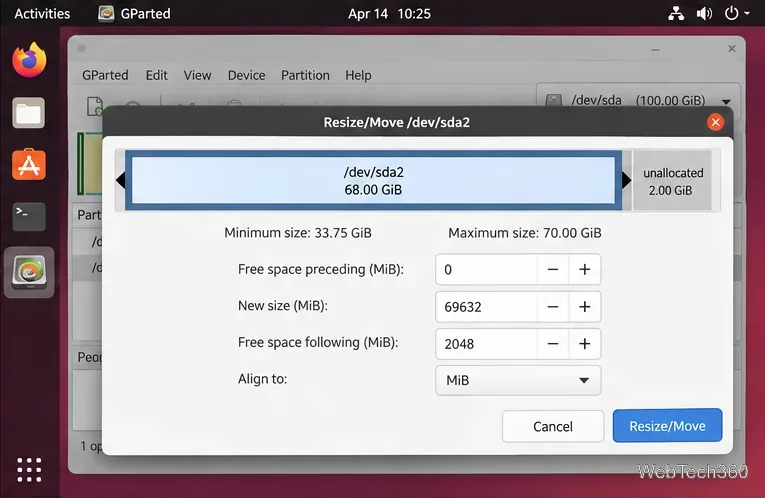Increase Free space preceding value
The width and height of the screenshot is (765, 498).
[584, 269]
